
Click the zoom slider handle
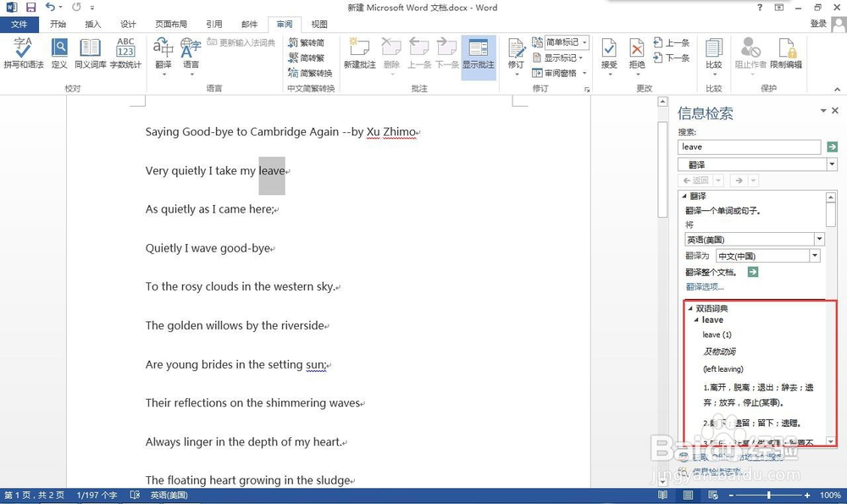(x=769, y=495)
